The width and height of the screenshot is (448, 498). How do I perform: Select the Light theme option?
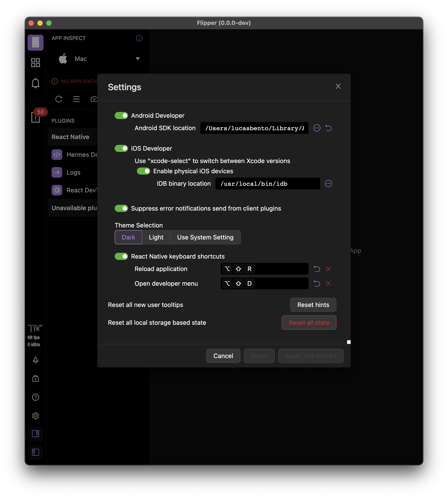[x=156, y=237]
